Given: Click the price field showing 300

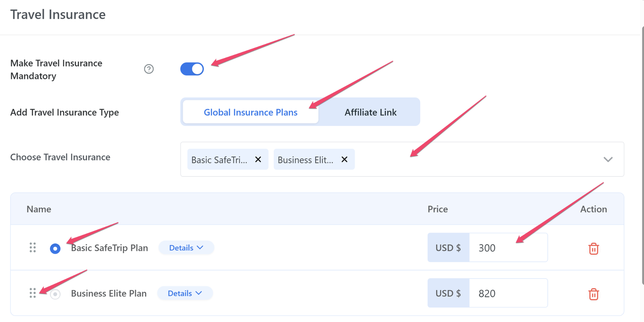Looking at the screenshot, I should click(x=508, y=248).
